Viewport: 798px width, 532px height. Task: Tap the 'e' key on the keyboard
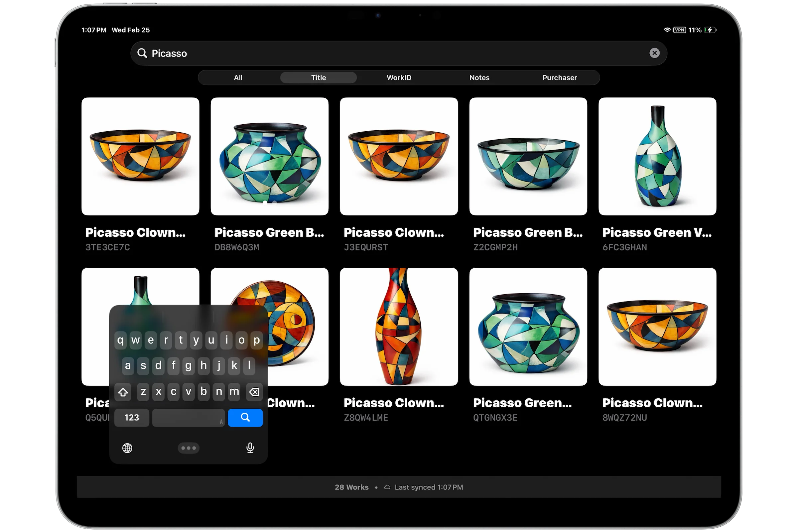[x=151, y=340]
